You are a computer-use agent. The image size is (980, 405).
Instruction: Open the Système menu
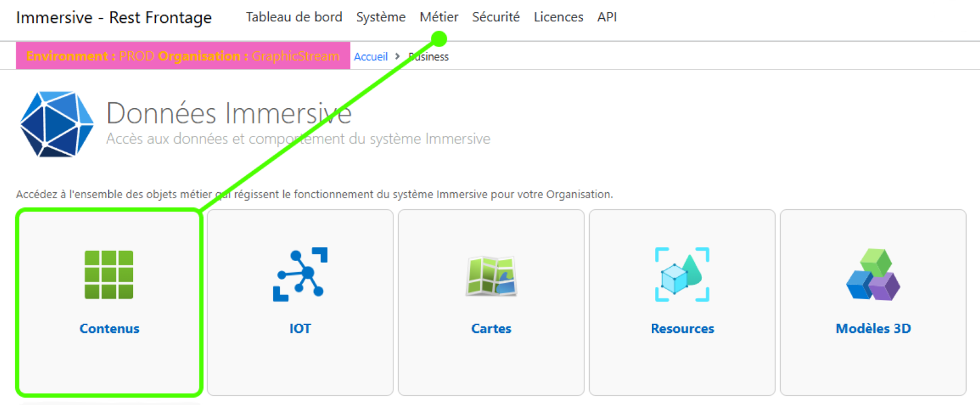pos(381,17)
